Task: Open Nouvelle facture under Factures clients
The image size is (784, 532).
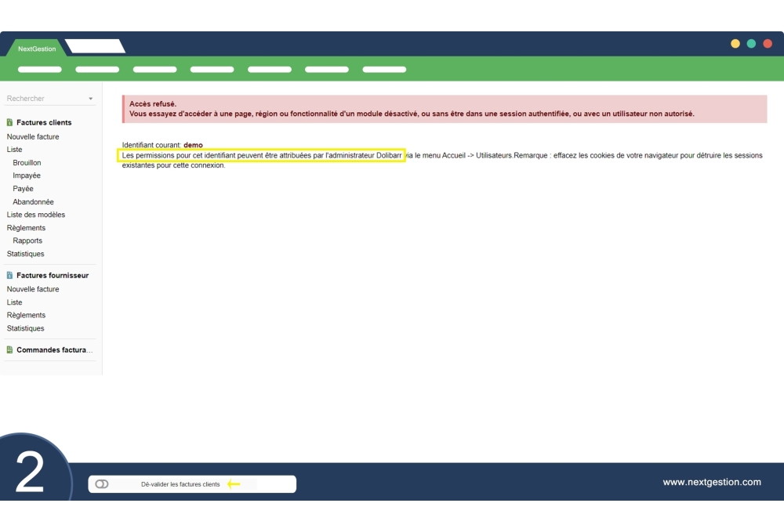Action: pyautogui.click(x=32, y=136)
